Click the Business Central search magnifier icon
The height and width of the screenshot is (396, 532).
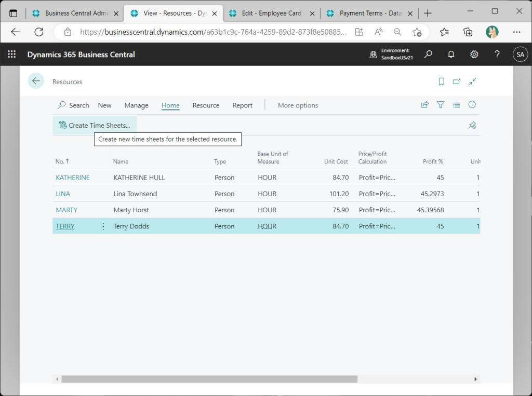pos(428,54)
